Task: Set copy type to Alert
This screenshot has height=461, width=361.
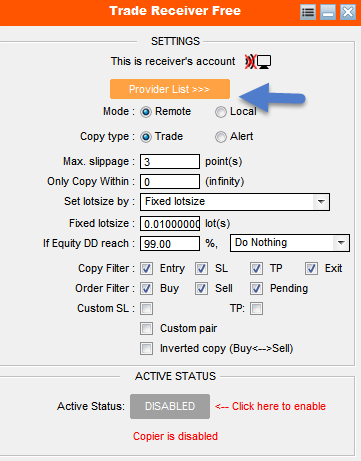Action: 221,137
